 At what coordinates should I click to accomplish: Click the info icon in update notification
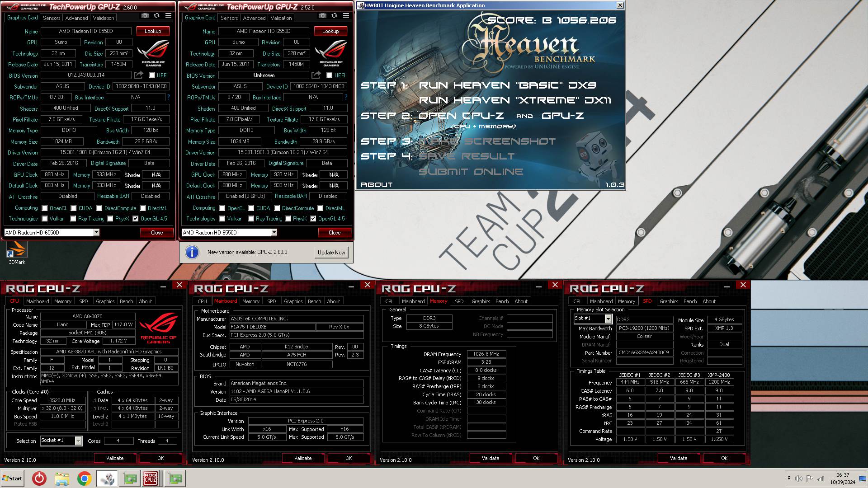point(192,252)
